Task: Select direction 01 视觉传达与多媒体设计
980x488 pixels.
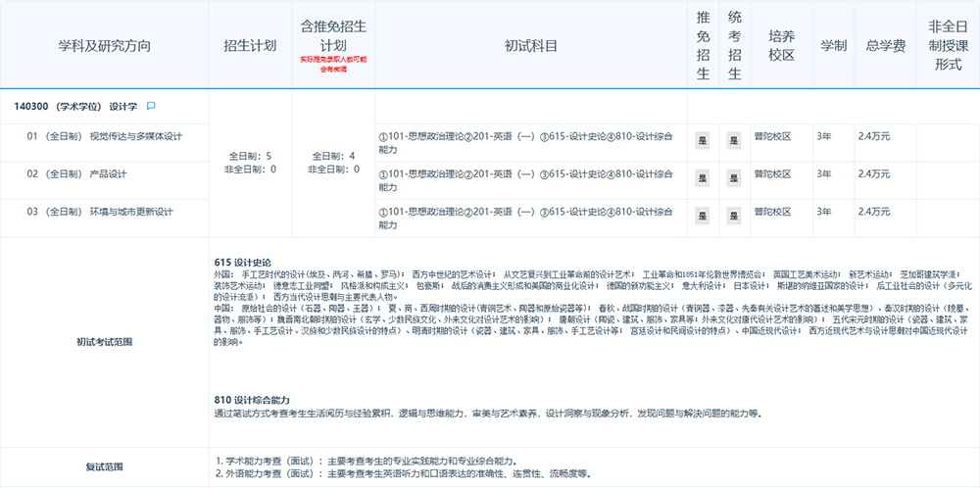Action: [104, 135]
